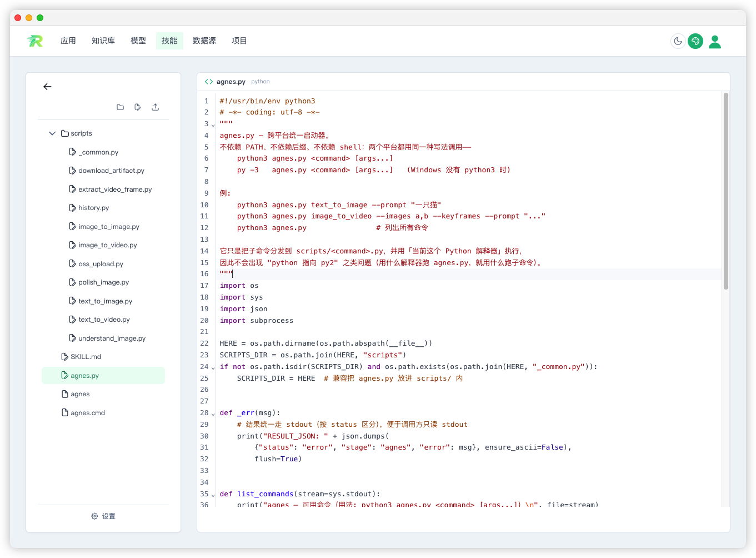
Task: Click 'import json' code line
Action: pos(243,309)
